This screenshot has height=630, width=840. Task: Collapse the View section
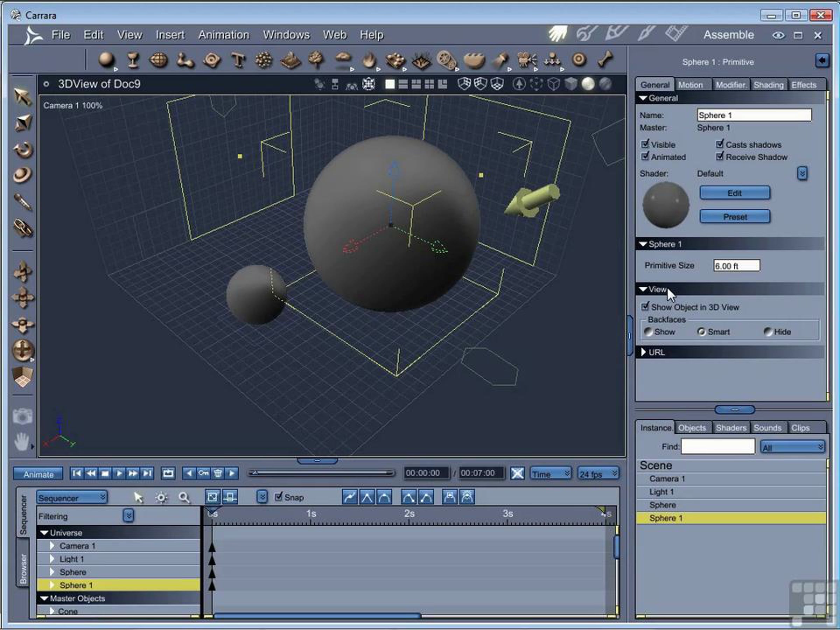pyautogui.click(x=643, y=289)
